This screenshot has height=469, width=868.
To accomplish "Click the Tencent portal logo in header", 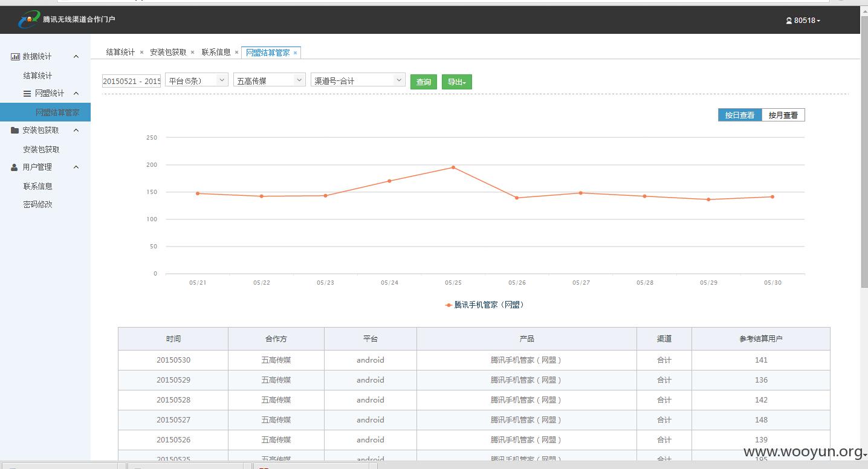I will click(x=28, y=20).
